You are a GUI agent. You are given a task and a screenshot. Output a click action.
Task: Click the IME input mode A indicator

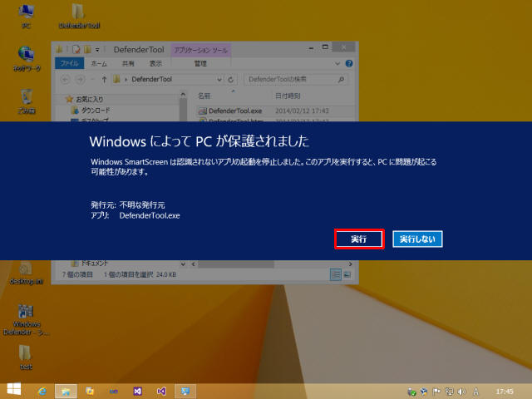[x=476, y=392]
